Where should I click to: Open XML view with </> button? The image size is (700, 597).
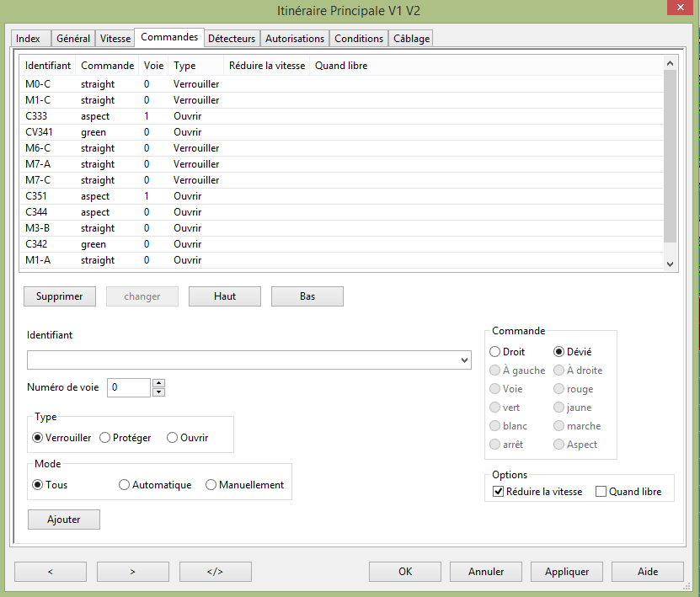(x=215, y=572)
